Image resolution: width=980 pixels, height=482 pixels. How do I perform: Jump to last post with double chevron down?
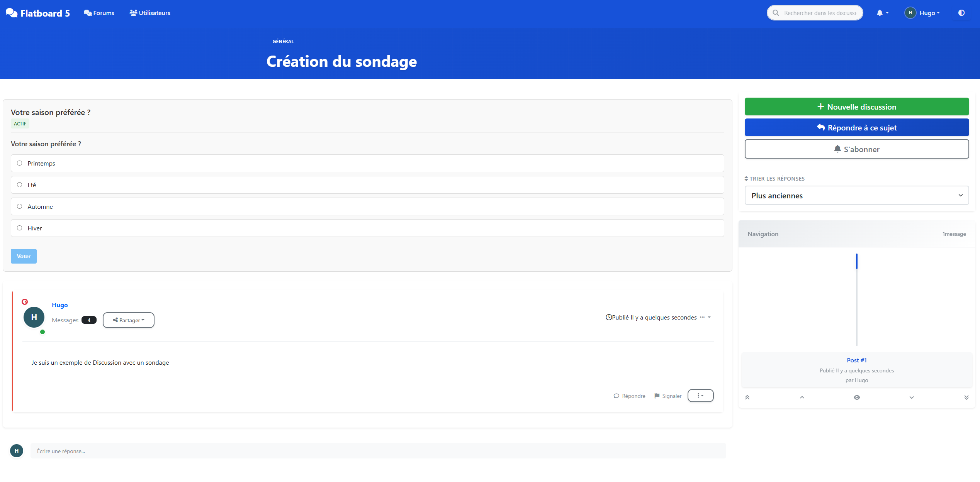(x=966, y=397)
